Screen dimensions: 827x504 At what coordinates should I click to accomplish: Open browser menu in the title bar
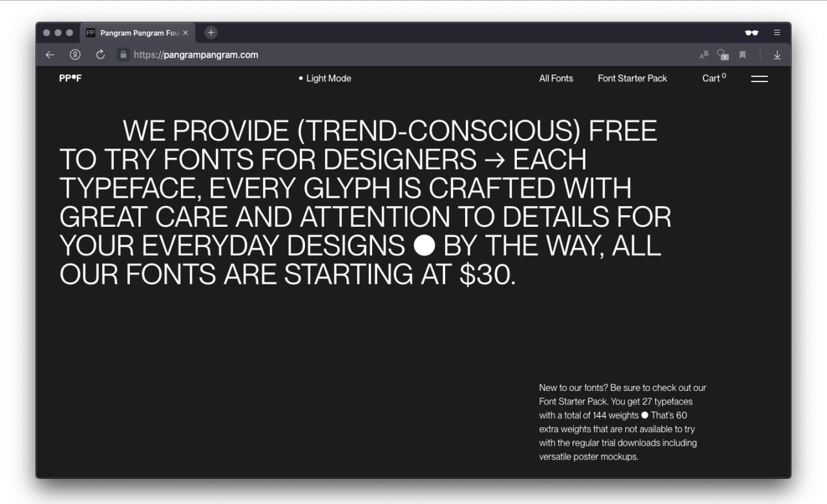click(x=777, y=32)
